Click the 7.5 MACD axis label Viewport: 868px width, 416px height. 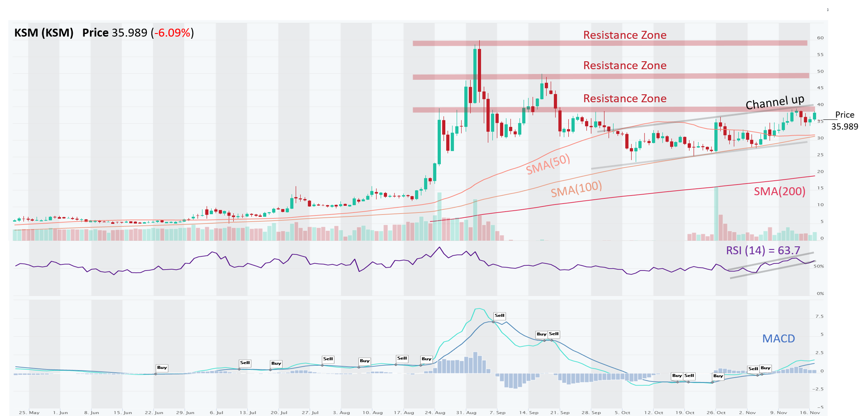pos(820,316)
